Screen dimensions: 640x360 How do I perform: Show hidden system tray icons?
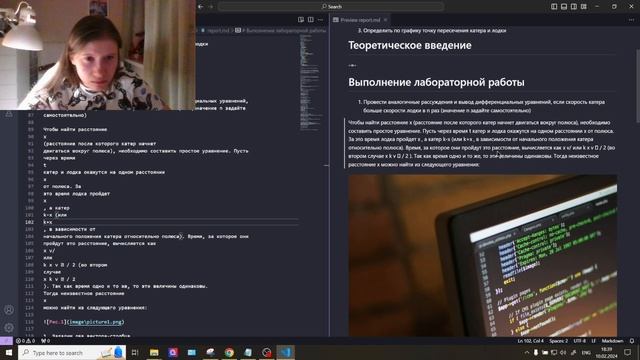pos(527,353)
